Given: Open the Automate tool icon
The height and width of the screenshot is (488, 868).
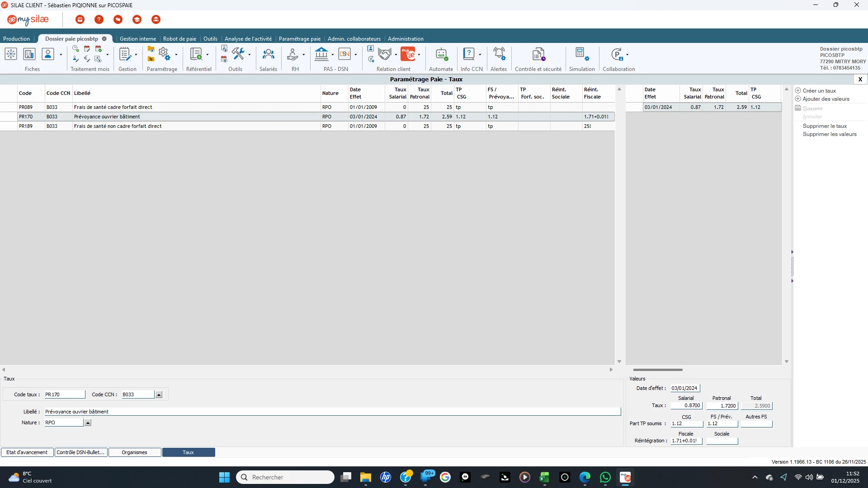Looking at the screenshot, I should click(x=441, y=55).
